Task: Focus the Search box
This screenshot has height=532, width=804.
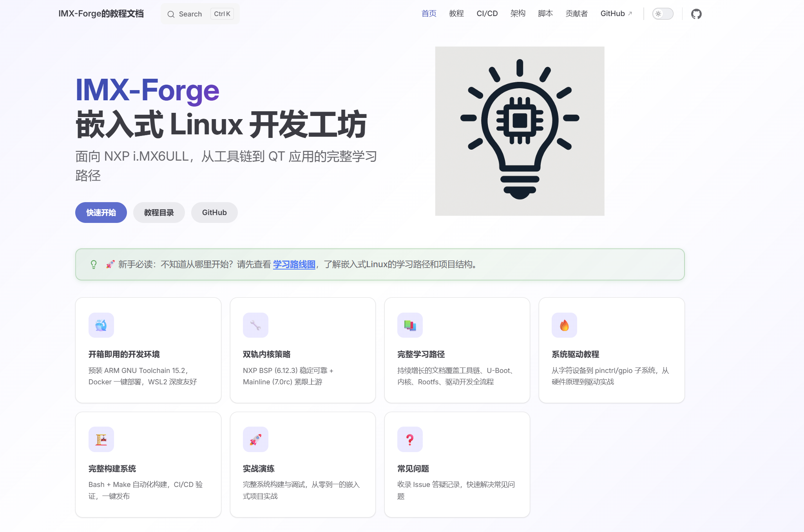Action: [200, 14]
